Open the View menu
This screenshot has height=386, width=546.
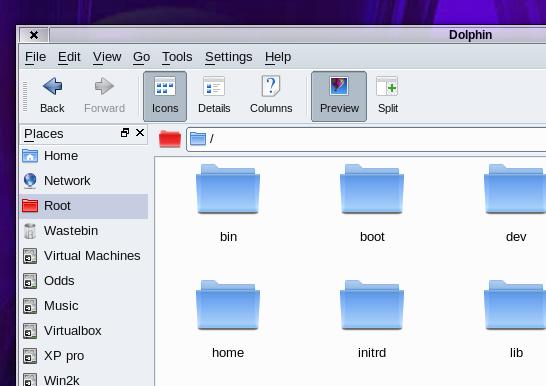point(107,57)
